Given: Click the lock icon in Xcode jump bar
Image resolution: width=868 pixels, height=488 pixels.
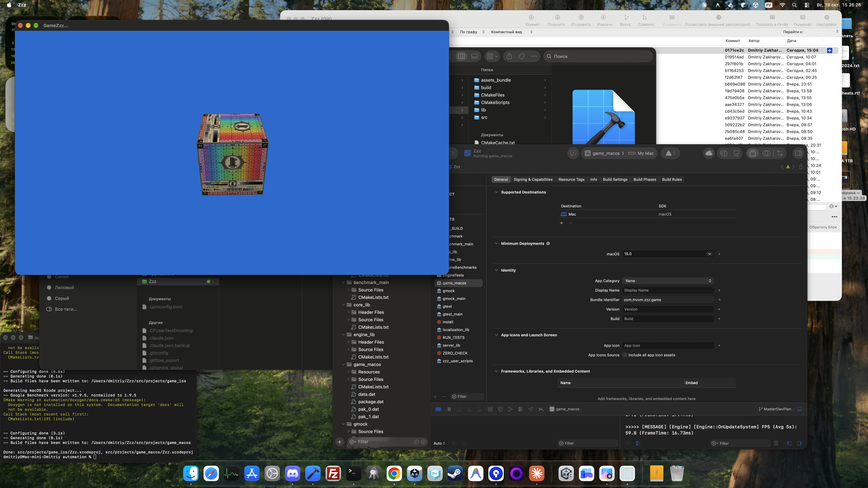Looking at the screenshot, I should point(801,167).
